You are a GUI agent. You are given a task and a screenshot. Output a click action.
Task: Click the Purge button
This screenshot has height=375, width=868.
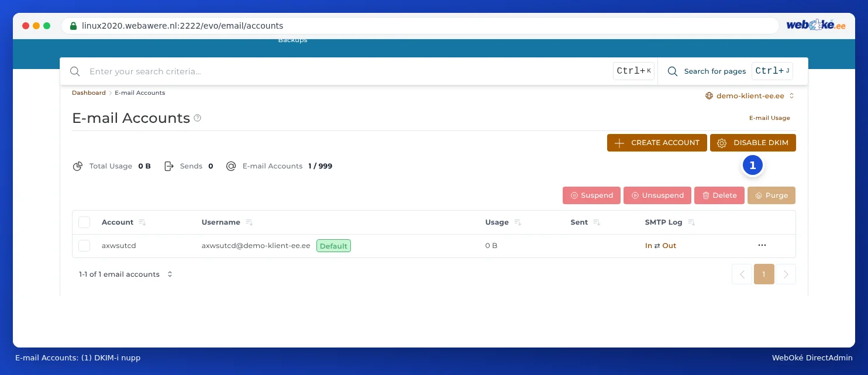771,195
